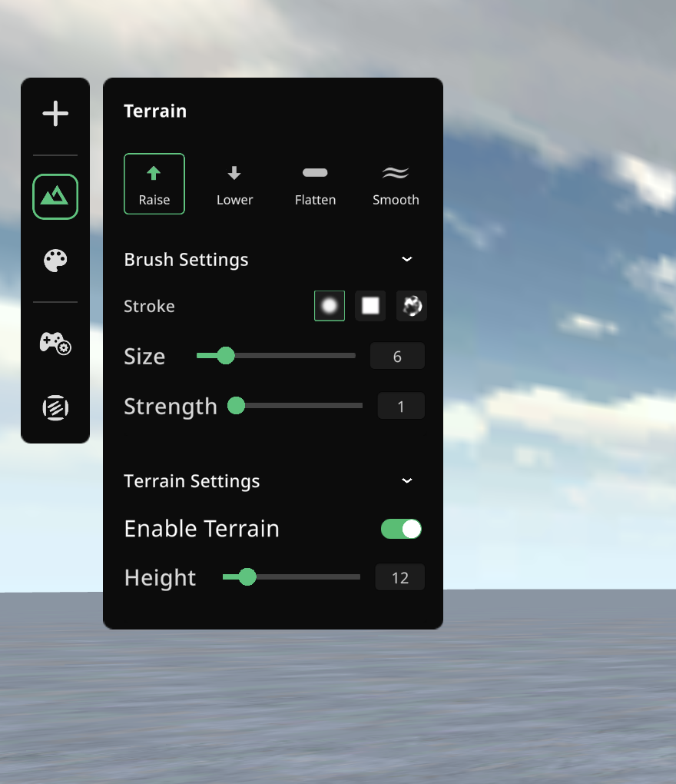Open the paint palette tool

click(55, 261)
